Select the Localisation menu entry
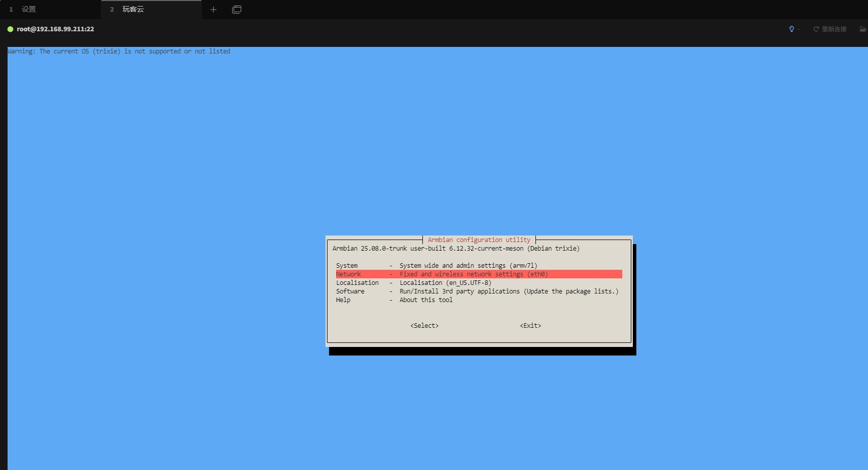The width and height of the screenshot is (868, 470). tap(479, 283)
